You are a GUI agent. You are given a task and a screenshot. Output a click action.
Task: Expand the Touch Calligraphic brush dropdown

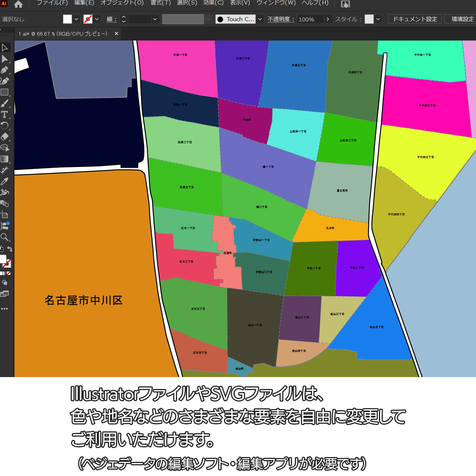pyautogui.click(x=260, y=19)
